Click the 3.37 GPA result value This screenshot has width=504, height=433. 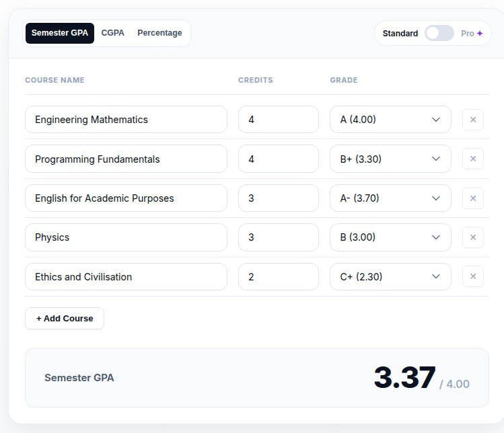pyautogui.click(x=404, y=377)
